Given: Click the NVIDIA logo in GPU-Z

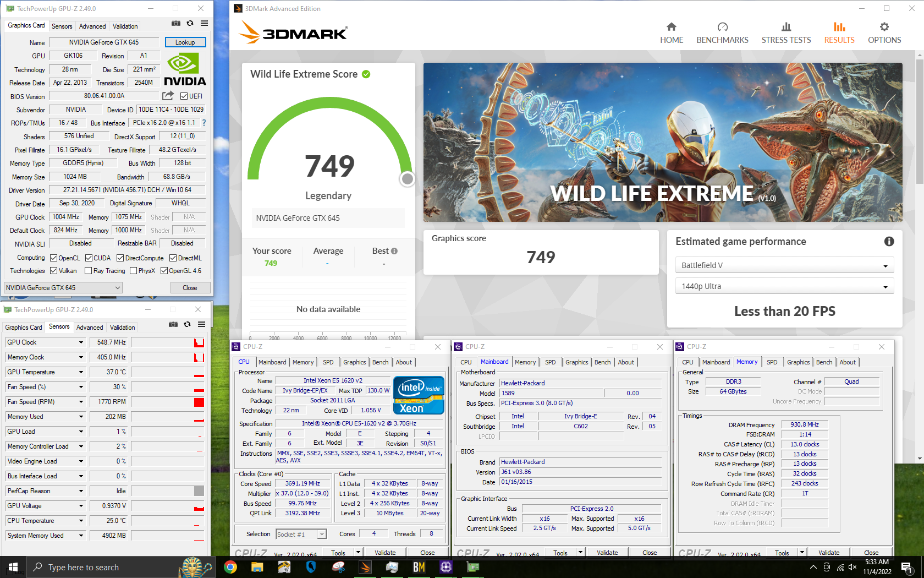Looking at the screenshot, I should point(185,69).
